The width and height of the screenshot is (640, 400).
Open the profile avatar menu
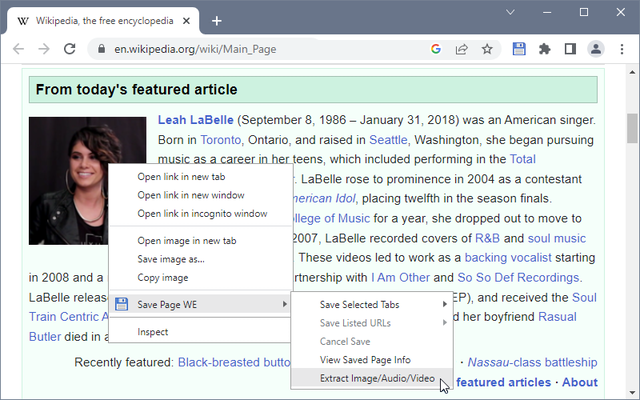click(x=596, y=49)
